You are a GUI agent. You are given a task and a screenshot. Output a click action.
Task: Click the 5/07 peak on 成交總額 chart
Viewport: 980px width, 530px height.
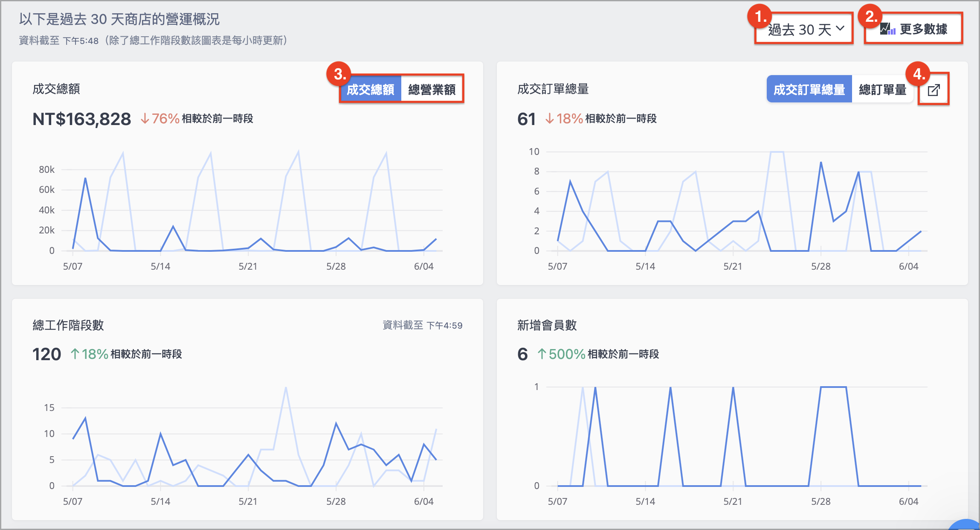coord(85,178)
